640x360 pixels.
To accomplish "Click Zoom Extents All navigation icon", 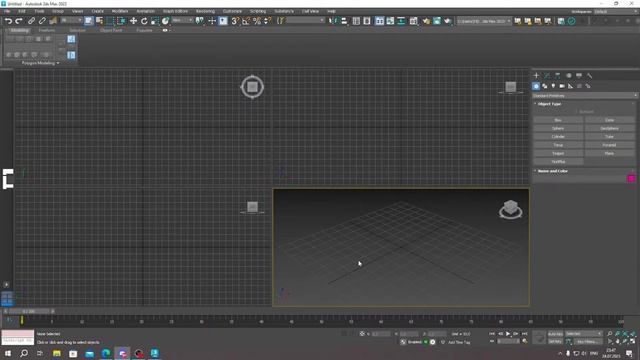I will (x=633, y=334).
